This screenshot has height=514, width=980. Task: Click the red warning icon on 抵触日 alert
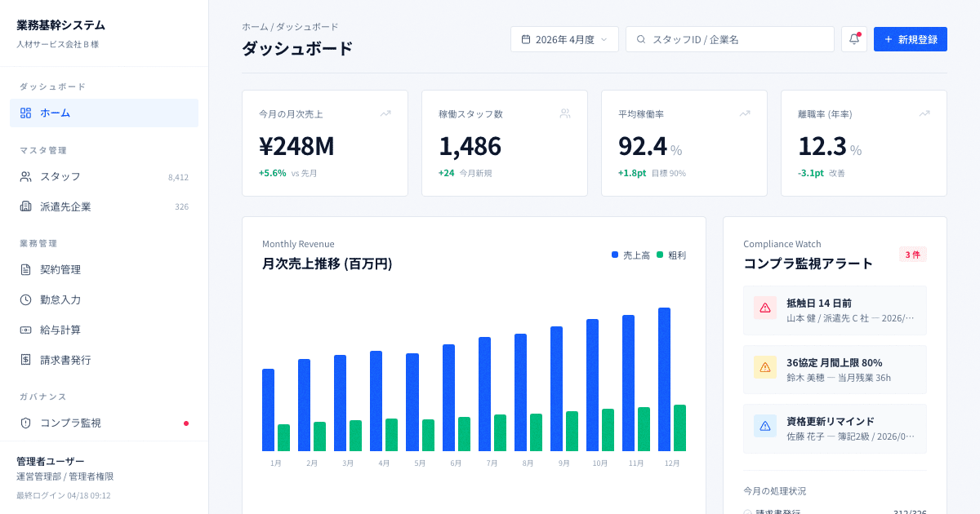(x=764, y=308)
